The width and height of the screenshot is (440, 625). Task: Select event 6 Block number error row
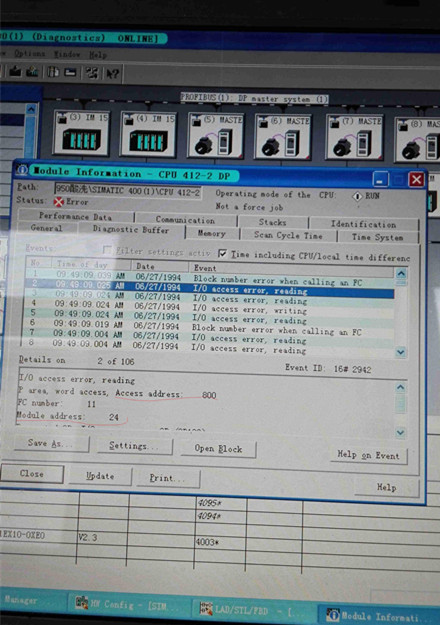point(208,327)
